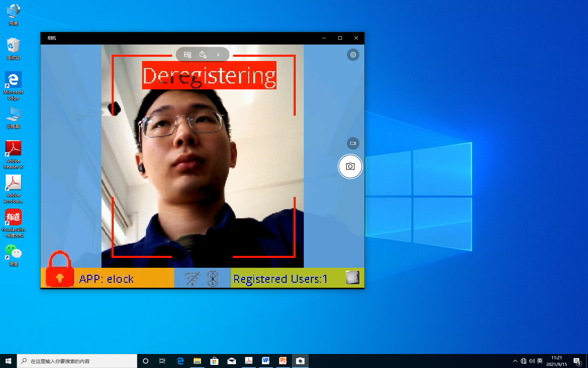Open the camera roll thumbnail
This screenshot has height=368, width=588.
(352, 278)
